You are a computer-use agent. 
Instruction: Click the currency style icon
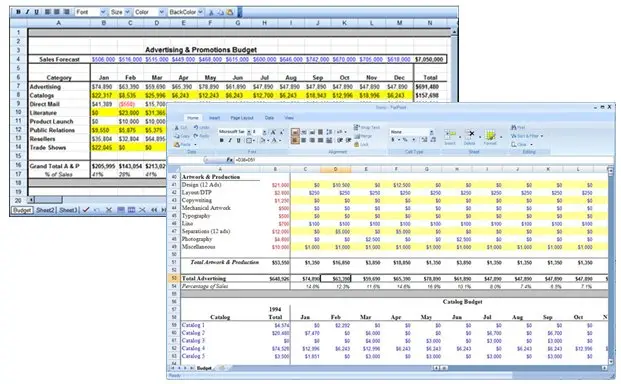coord(393,140)
